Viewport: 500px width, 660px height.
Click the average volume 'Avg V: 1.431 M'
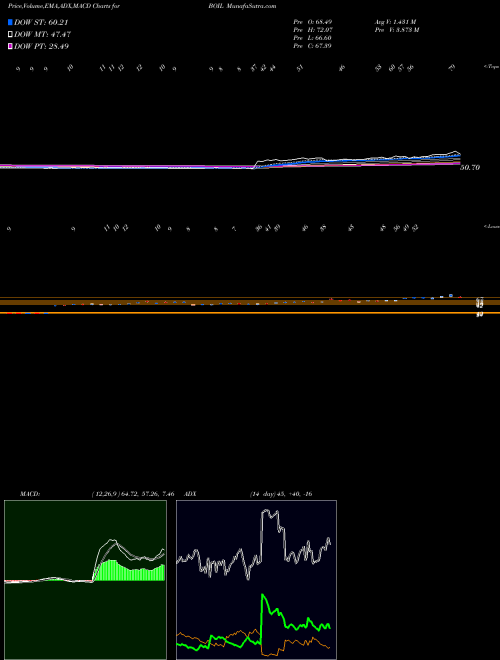coord(395,21)
